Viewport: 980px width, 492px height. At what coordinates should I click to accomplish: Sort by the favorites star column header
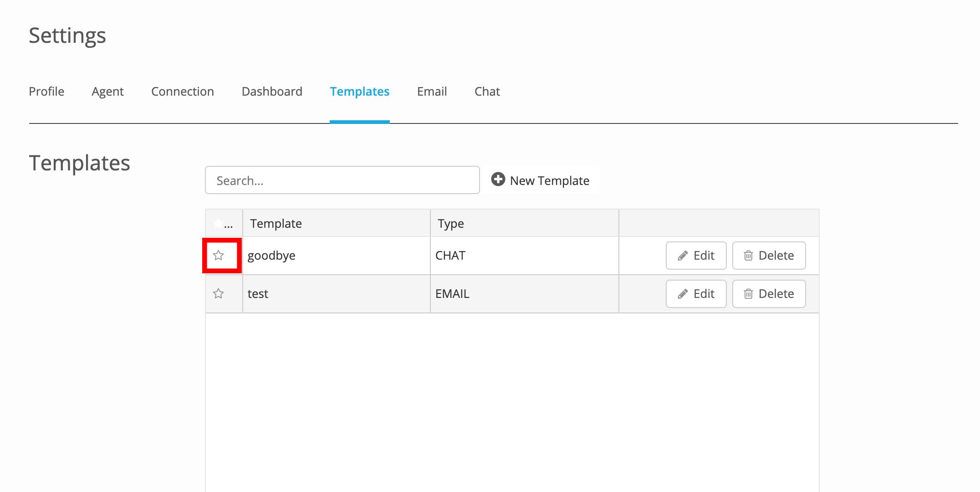pos(224,223)
